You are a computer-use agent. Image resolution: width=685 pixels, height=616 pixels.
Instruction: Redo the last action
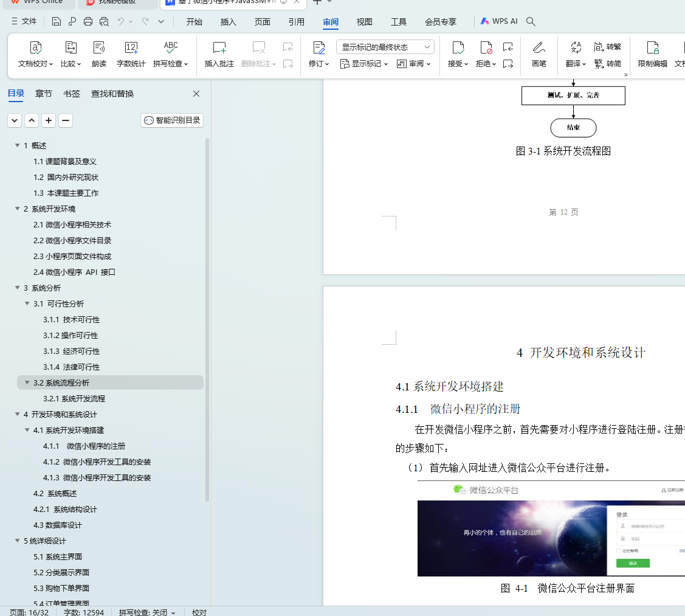(x=145, y=21)
